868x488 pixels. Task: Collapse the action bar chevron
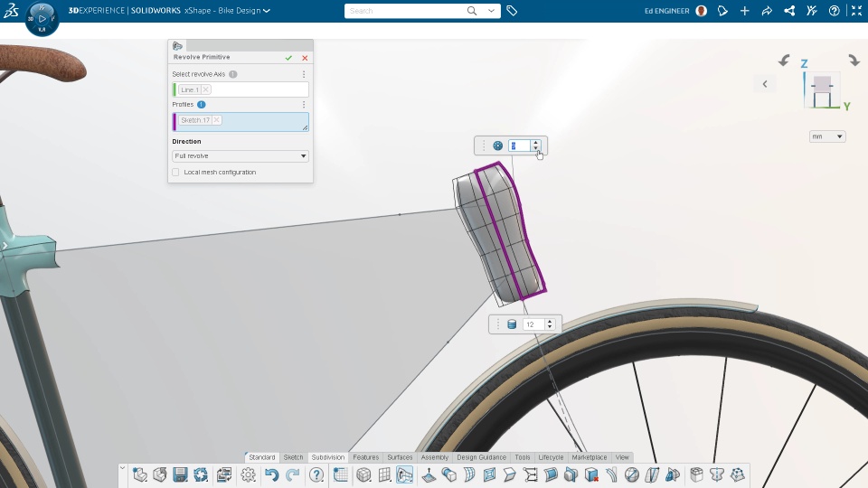pyautogui.click(x=122, y=468)
